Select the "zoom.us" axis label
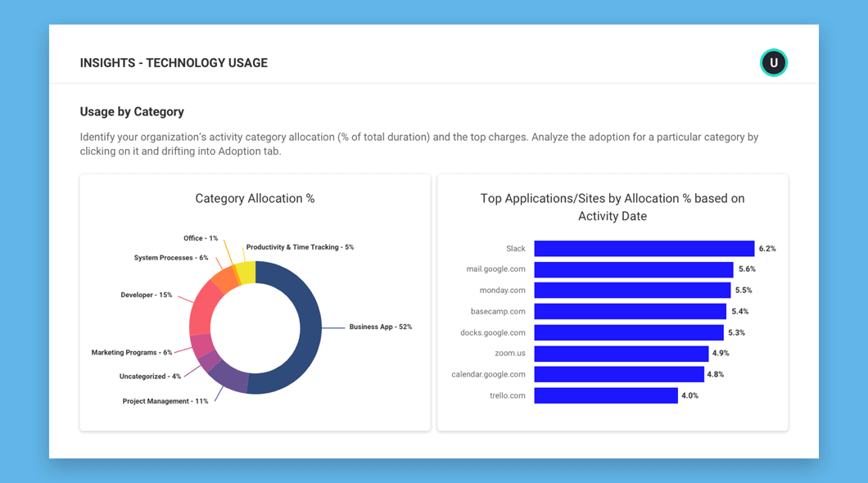 click(510, 353)
